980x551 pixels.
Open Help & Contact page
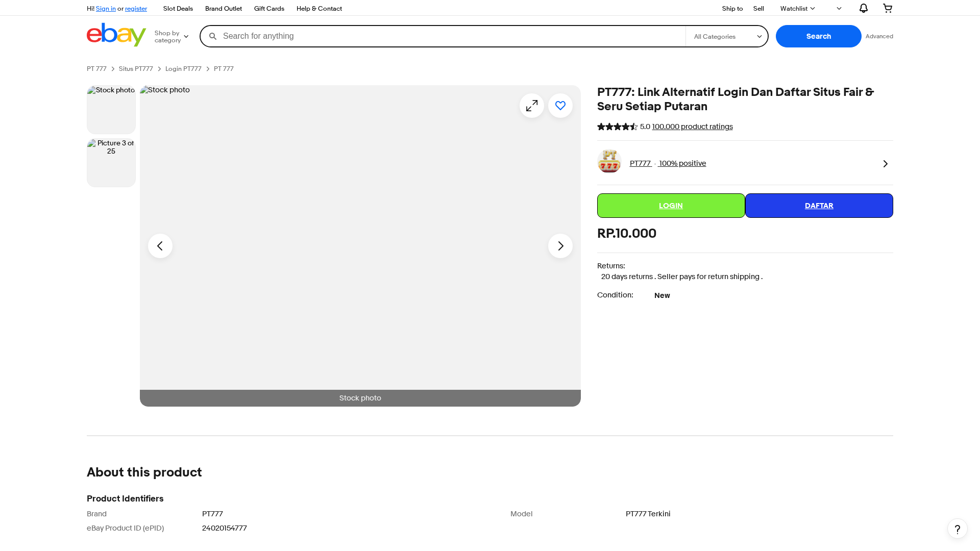[x=319, y=9]
